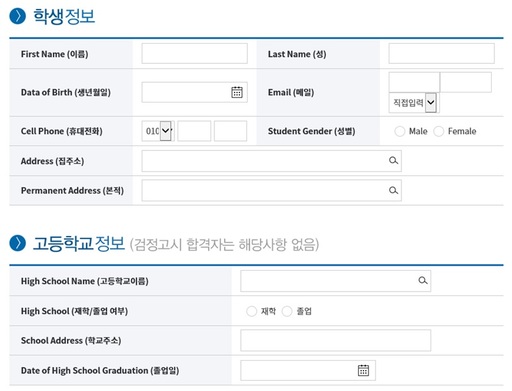Click the last cell phone number field
The height and width of the screenshot is (391, 512).
[x=230, y=131]
